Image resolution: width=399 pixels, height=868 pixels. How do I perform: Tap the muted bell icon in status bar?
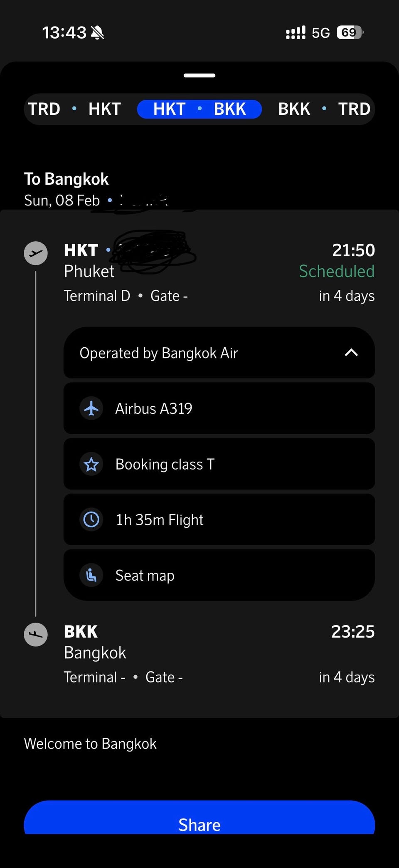[97, 32]
